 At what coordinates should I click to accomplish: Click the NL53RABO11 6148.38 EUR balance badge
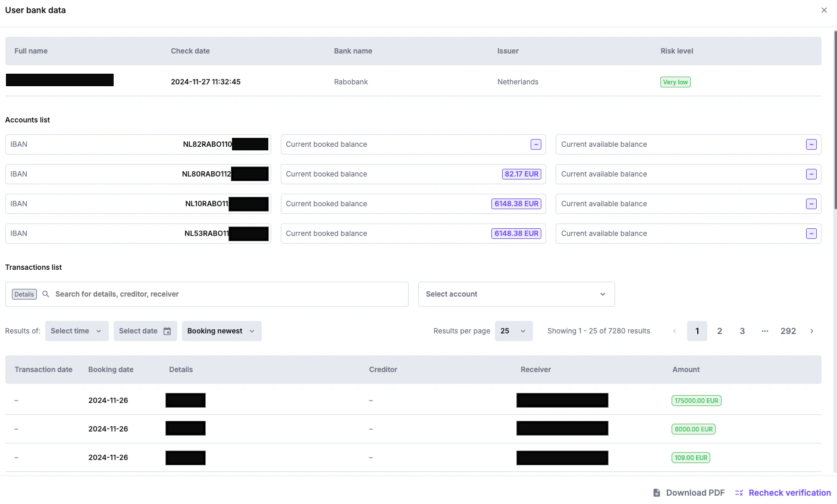tap(516, 234)
